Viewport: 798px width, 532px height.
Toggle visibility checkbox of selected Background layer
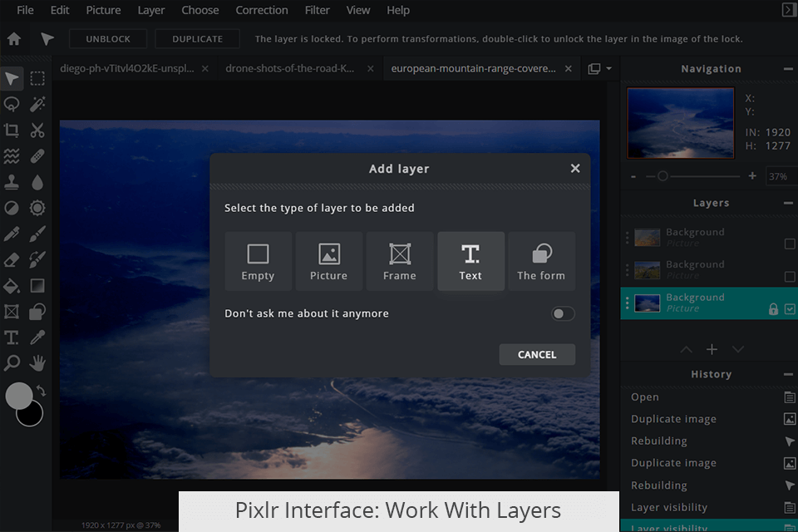[x=790, y=309]
